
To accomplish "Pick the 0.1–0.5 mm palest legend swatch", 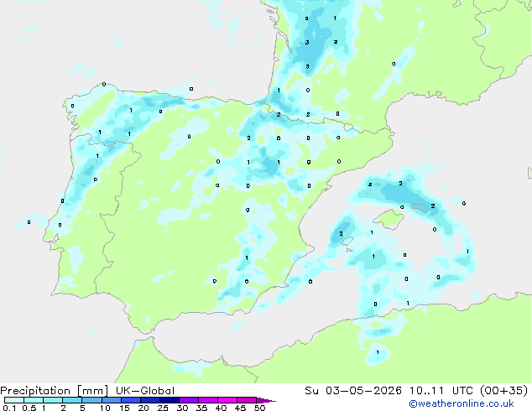I will point(14,400).
